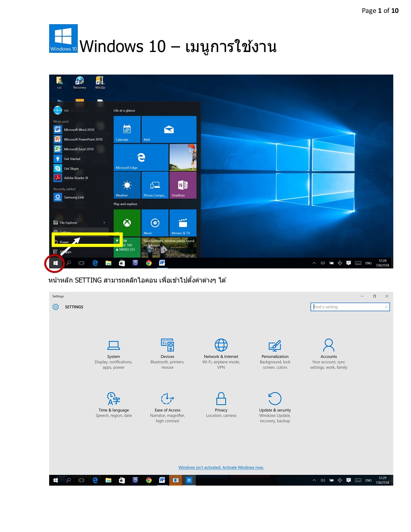The image size is (411, 532).
Task: Open Update & security settings
Action: (x=275, y=408)
